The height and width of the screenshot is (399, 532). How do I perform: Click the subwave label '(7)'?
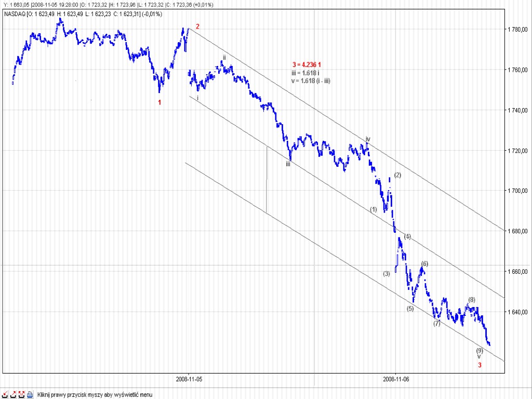tap(436, 324)
